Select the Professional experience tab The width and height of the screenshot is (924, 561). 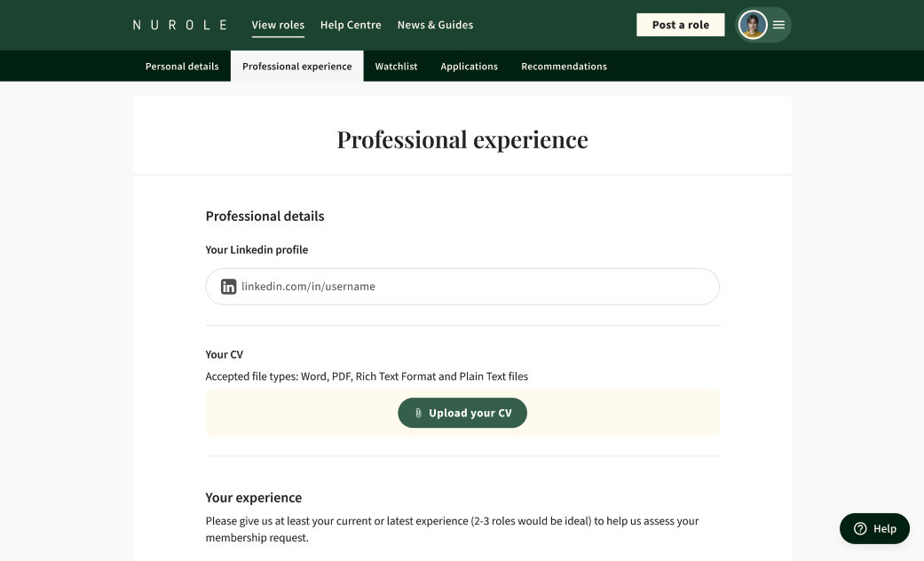[297, 66]
